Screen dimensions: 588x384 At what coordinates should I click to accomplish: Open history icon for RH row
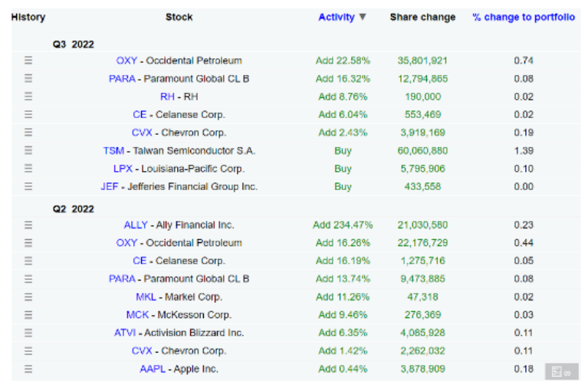click(x=28, y=97)
